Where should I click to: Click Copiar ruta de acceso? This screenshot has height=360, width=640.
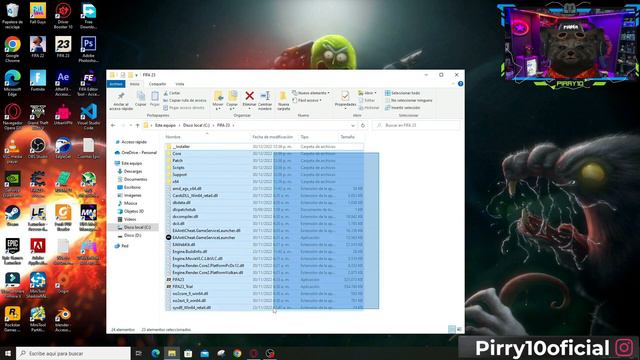click(184, 100)
